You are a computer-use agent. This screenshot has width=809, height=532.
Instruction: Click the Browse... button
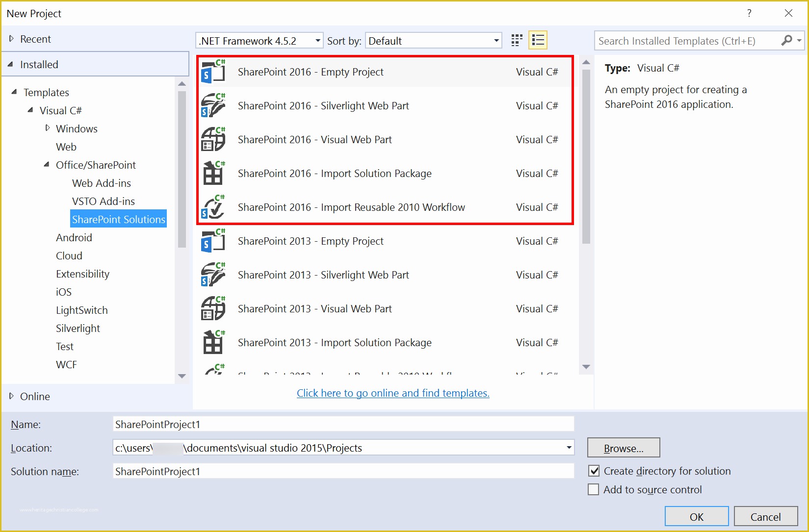point(624,448)
